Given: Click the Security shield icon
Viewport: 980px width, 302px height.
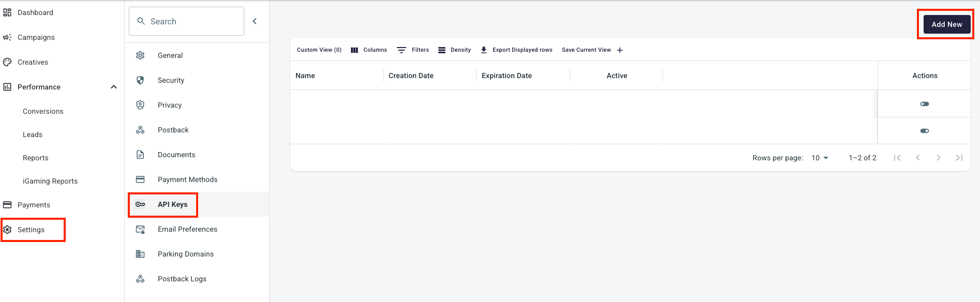Looking at the screenshot, I should pyautogui.click(x=140, y=80).
